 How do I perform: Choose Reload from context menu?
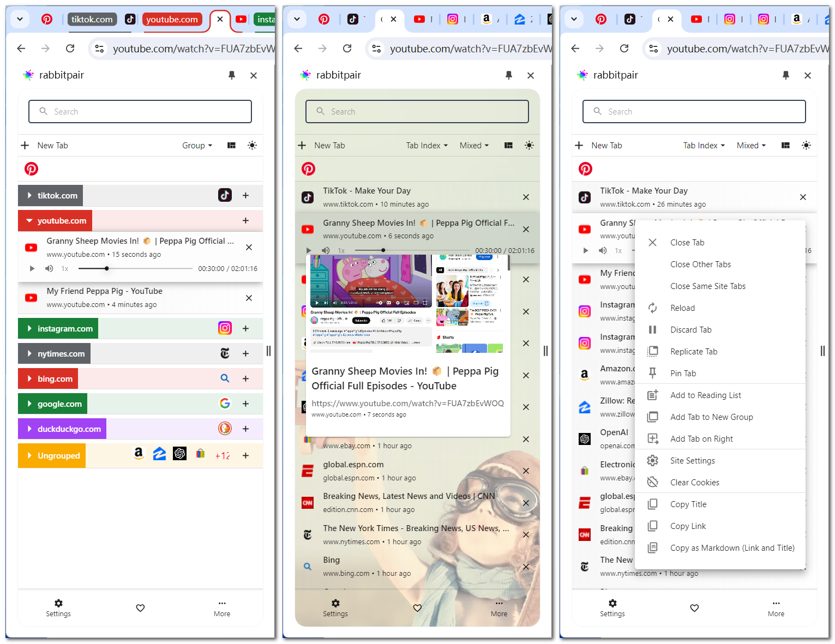(x=720, y=308)
